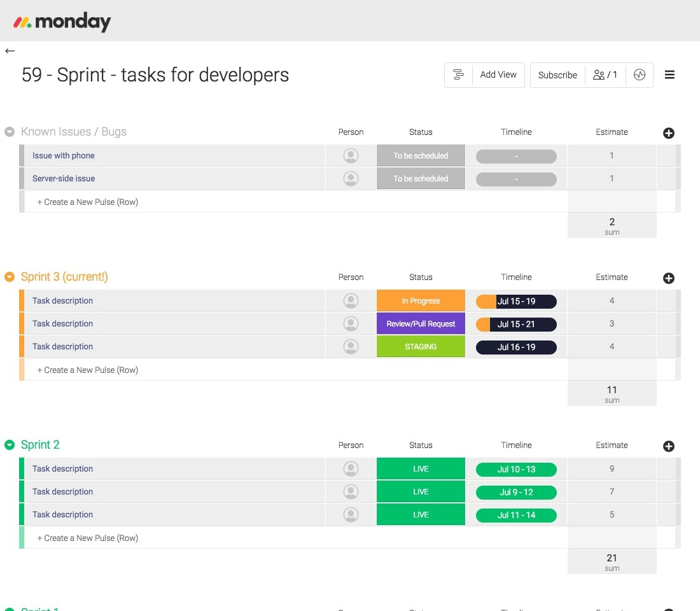
Task: Assign a person to Jul 10 - 13 task
Action: click(351, 469)
